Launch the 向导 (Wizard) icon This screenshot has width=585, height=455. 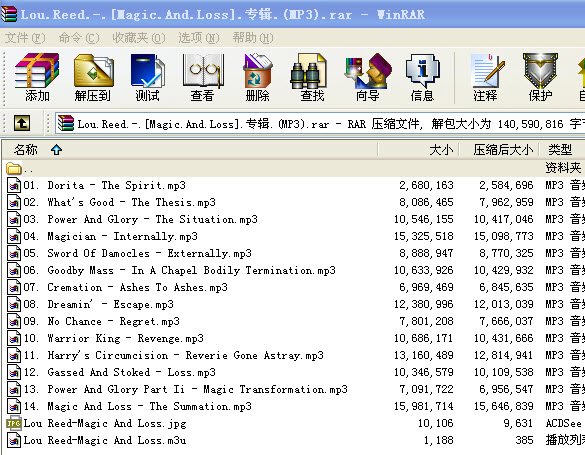click(367, 77)
